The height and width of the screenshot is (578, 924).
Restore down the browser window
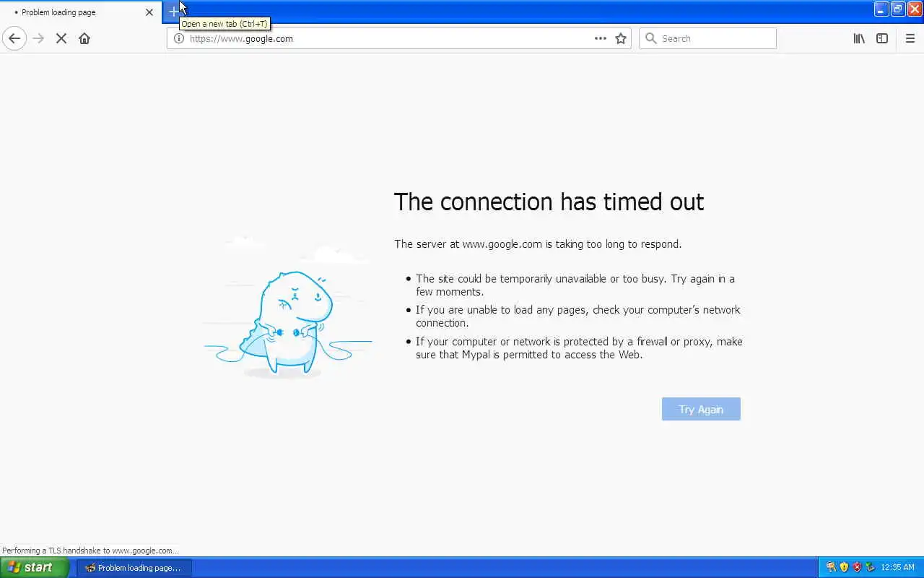(898, 9)
